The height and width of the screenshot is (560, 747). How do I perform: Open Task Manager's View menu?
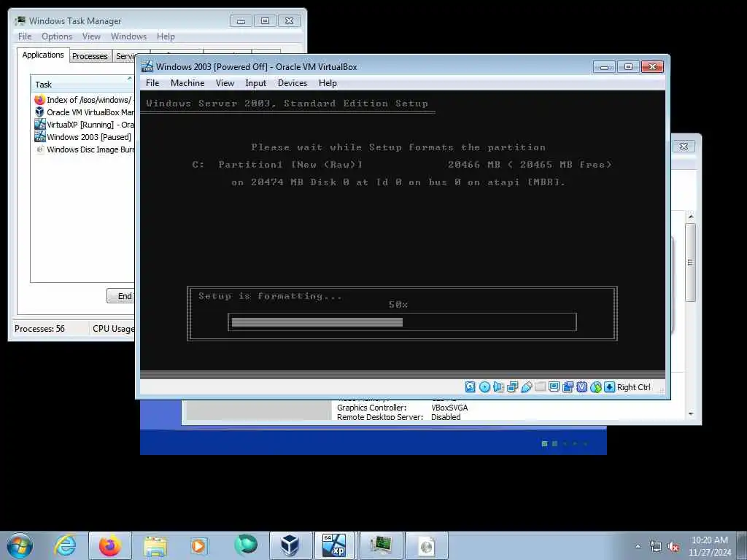click(x=91, y=36)
